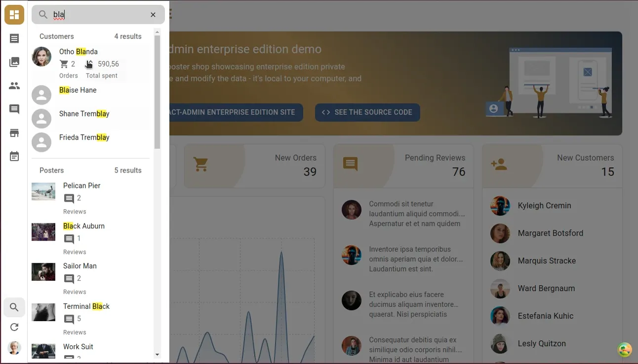Open the Terminal Black poster result
This screenshot has width=638, height=364.
point(86,306)
